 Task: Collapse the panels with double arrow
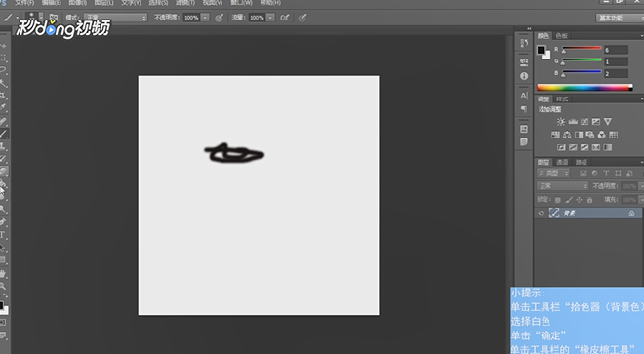click(529, 28)
